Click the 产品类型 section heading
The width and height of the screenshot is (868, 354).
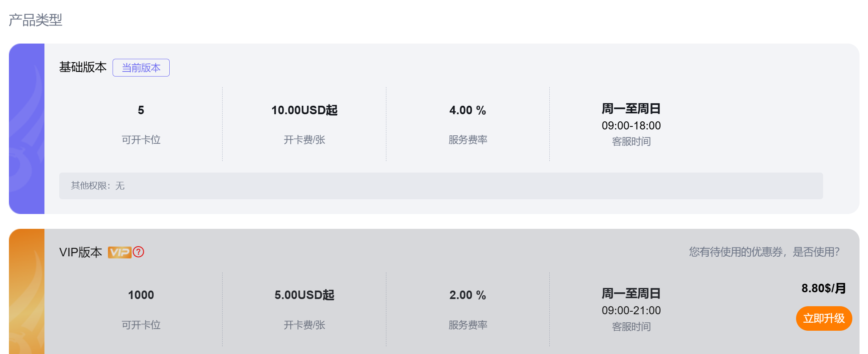pos(36,20)
